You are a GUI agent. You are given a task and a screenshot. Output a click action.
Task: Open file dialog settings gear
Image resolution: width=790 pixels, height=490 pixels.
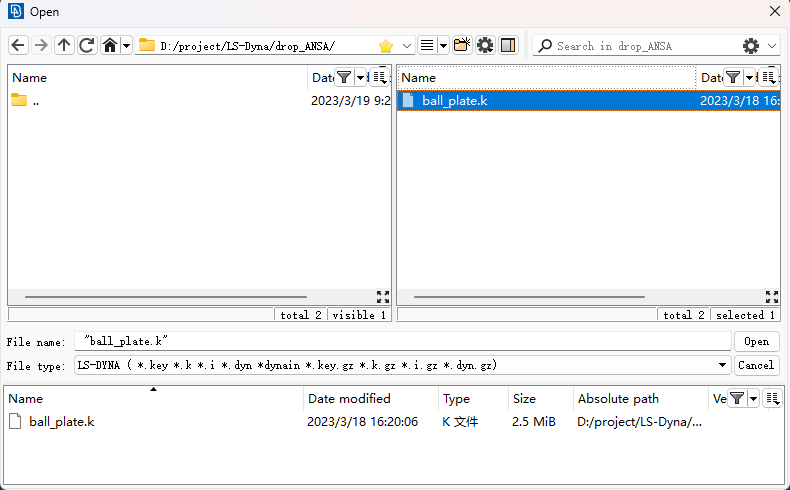(485, 45)
